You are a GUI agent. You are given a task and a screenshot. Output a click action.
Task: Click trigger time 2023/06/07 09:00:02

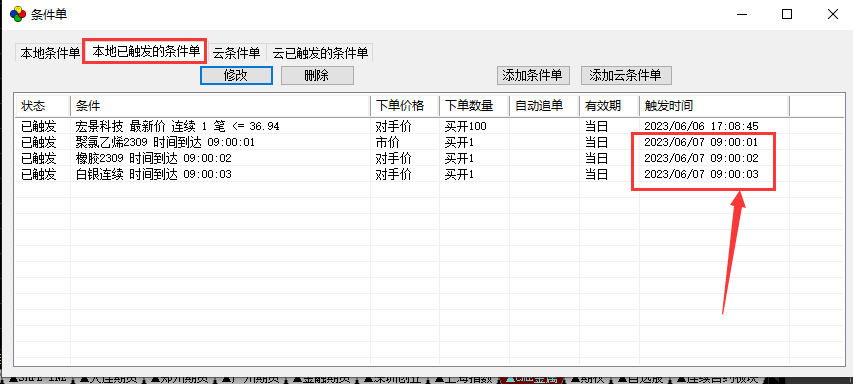coord(701,159)
